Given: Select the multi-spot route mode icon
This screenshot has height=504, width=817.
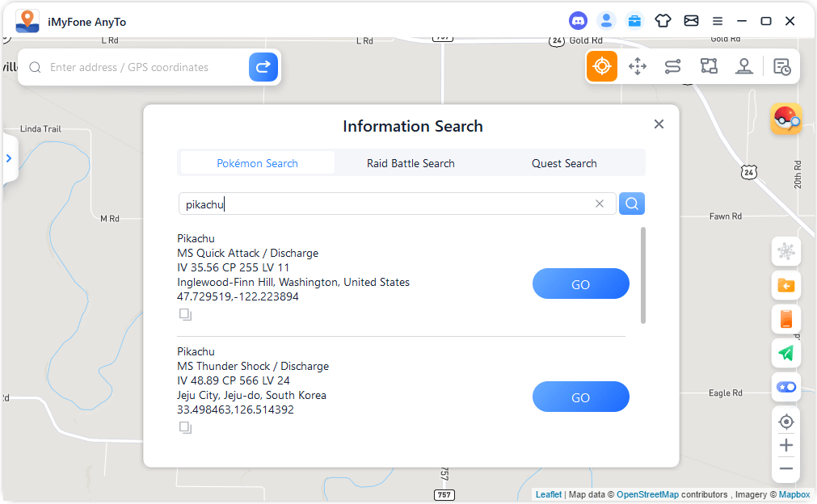Looking at the screenshot, I should [x=709, y=66].
